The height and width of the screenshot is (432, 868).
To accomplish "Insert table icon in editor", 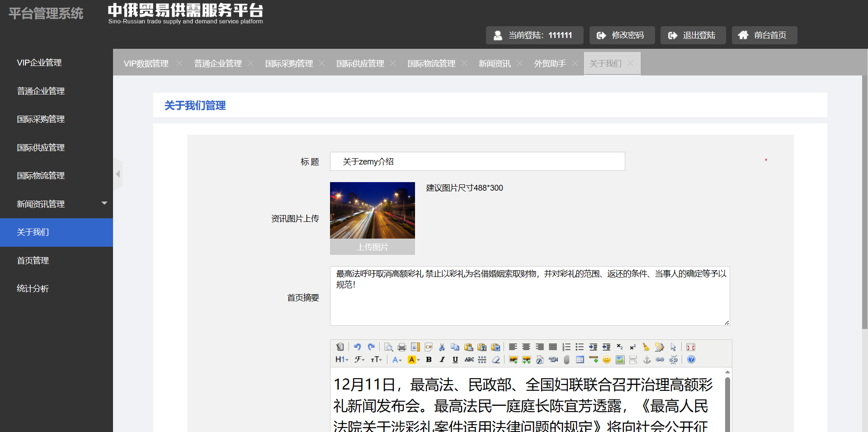I will [x=580, y=360].
